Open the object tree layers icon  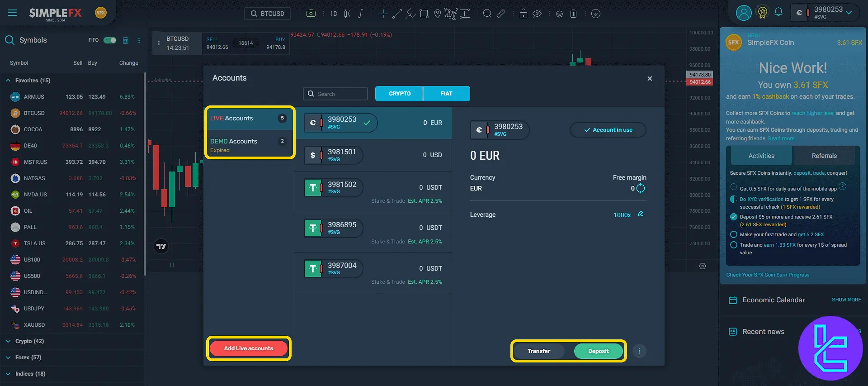[x=560, y=14]
